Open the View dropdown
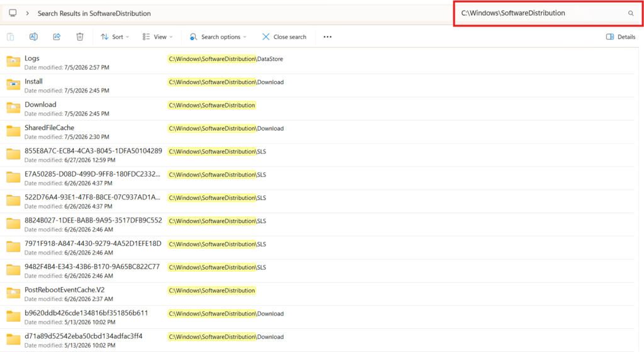The width and height of the screenshot is (644, 352). coord(158,37)
